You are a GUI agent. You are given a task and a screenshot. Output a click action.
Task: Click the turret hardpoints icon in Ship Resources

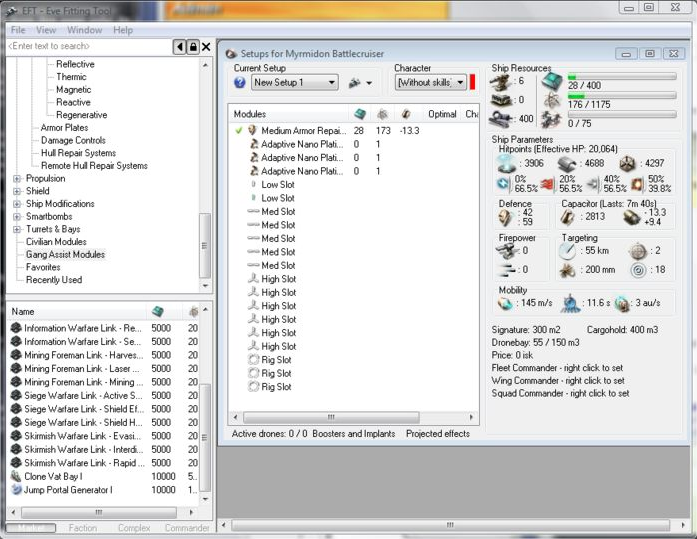pos(501,82)
